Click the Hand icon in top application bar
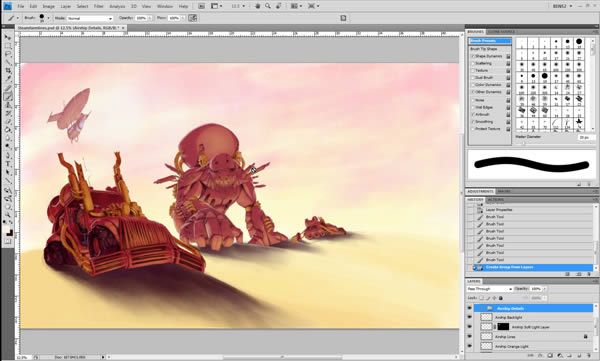 (258, 6)
